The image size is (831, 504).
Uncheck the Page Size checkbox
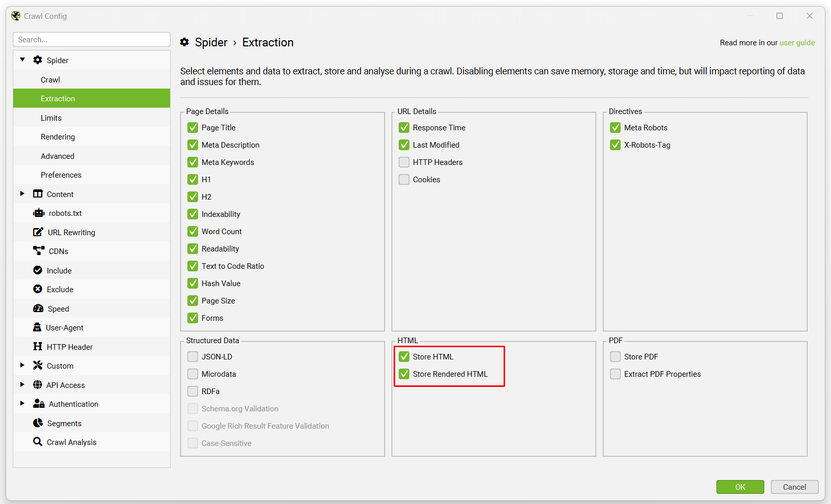coord(192,300)
